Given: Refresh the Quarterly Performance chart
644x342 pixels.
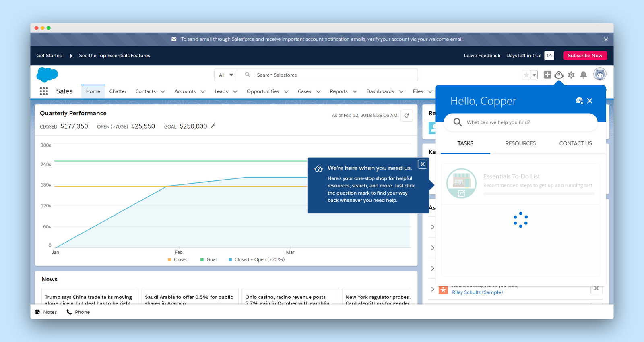Looking at the screenshot, I should (x=407, y=115).
